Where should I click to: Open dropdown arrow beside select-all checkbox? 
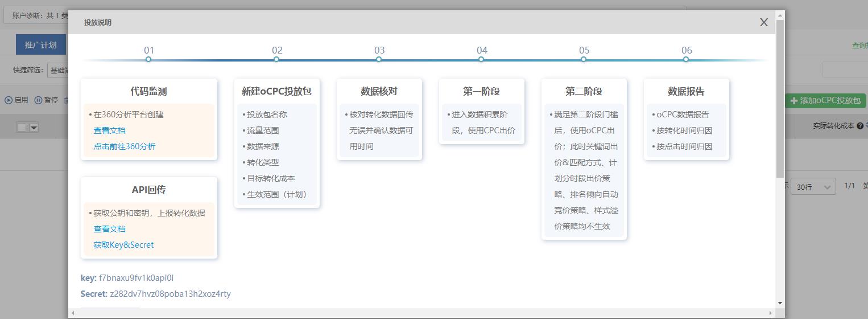click(x=34, y=128)
